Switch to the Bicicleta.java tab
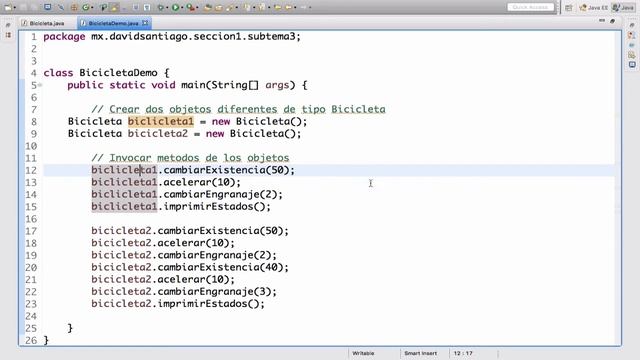Image resolution: width=640 pixels, height=360 pixels. [43, 23]
